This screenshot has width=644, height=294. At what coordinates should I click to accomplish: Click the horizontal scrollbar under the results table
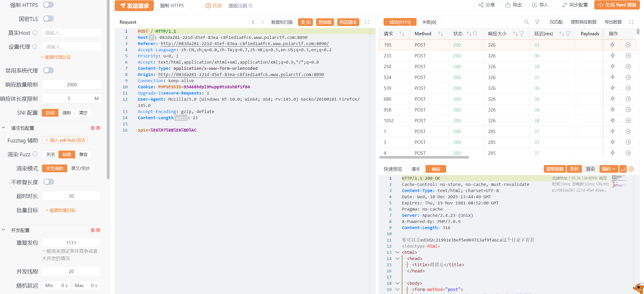coord(424,157)
